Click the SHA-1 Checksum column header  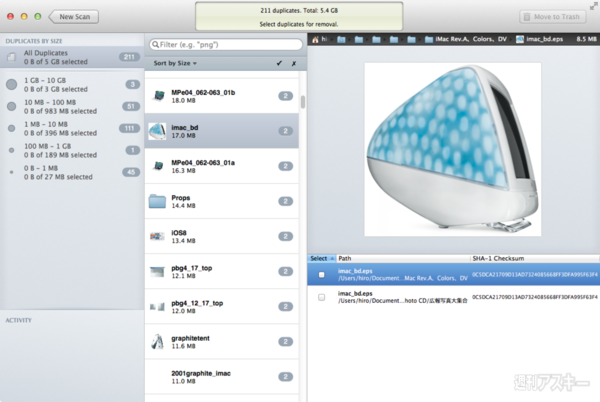click(x=535, y=259)
